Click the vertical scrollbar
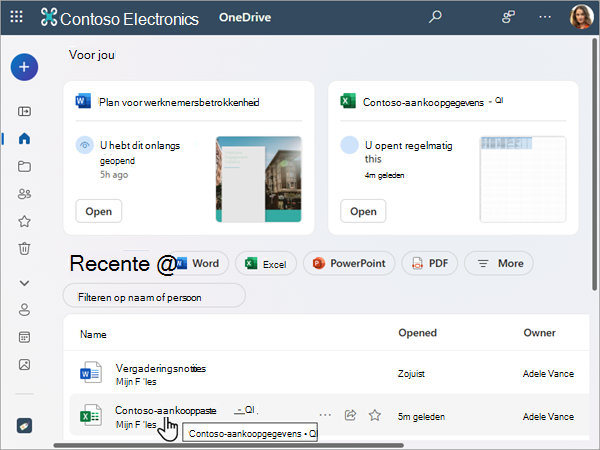The height and width of the screenshot is (450, 600). click(x=595, y=165)
